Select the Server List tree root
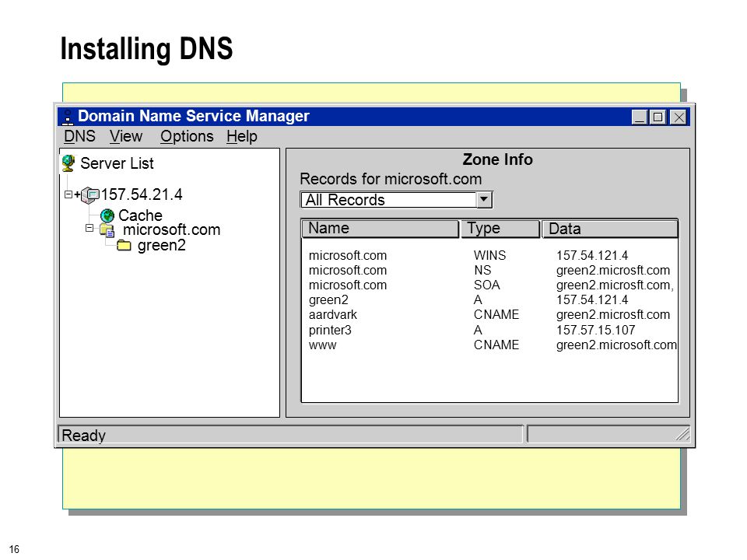The height and width of the screenshot is (560, 747). (117, 163)
